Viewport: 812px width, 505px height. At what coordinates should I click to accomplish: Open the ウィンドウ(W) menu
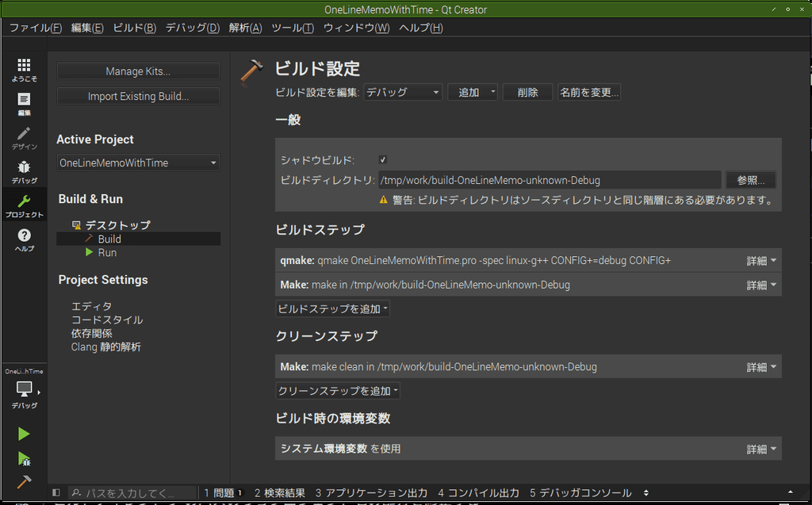tap(356, 28)
